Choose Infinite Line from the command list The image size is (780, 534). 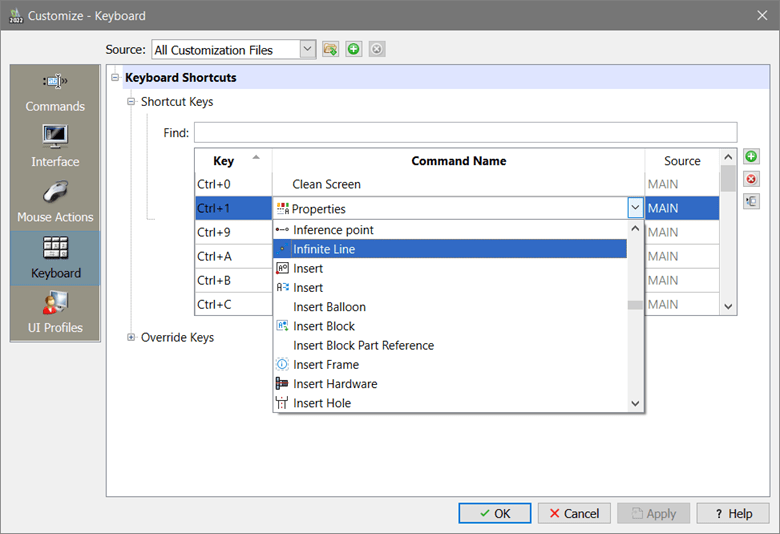point(450,249)
